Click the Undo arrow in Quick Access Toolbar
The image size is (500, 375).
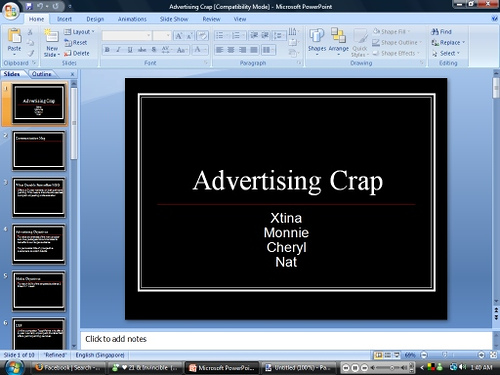coord(40,6)
